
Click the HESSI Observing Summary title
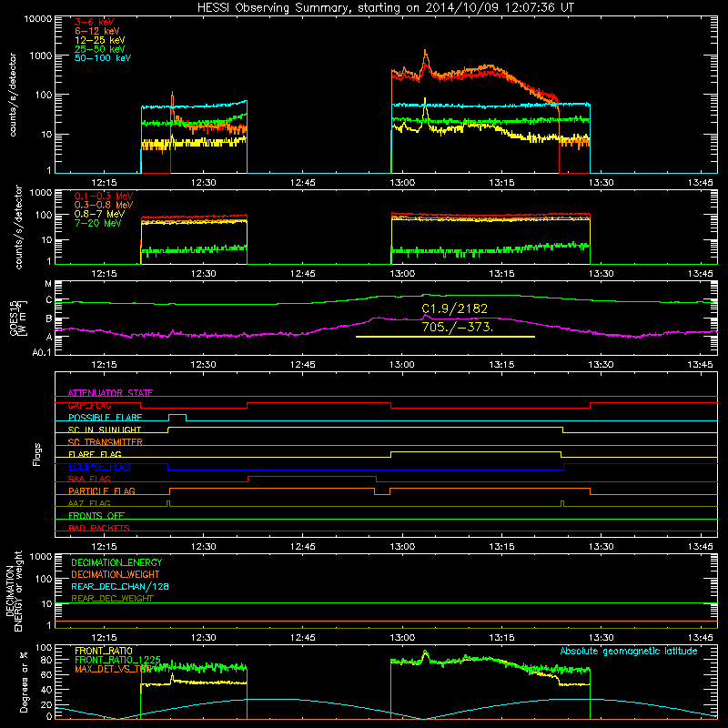(386, 7)
